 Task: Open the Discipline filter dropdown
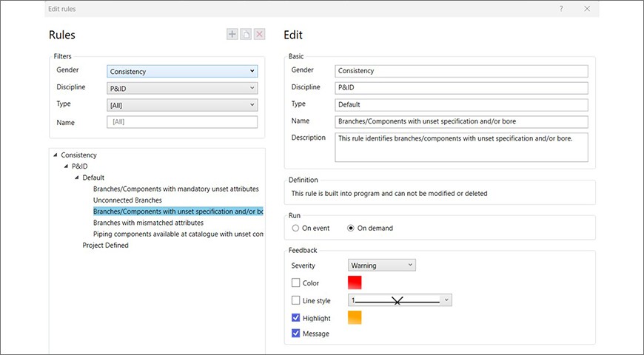[182, 89]
